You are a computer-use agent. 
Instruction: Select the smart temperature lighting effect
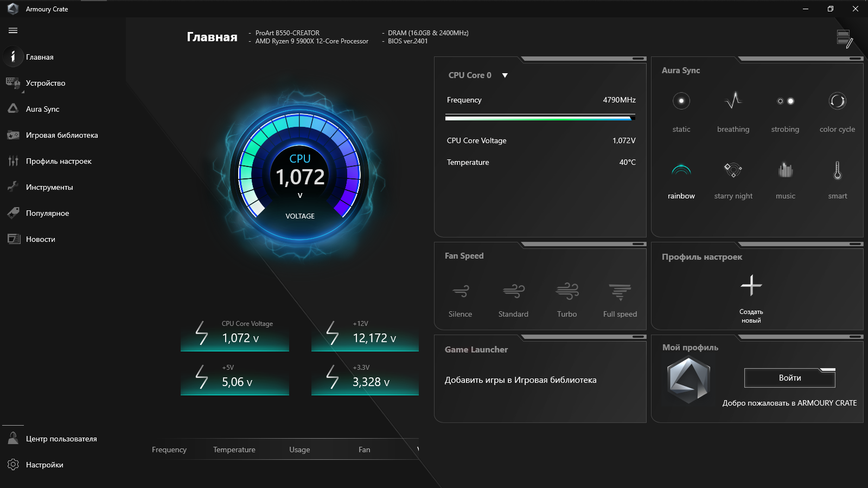pyautogui.click(x=837, y=171)
